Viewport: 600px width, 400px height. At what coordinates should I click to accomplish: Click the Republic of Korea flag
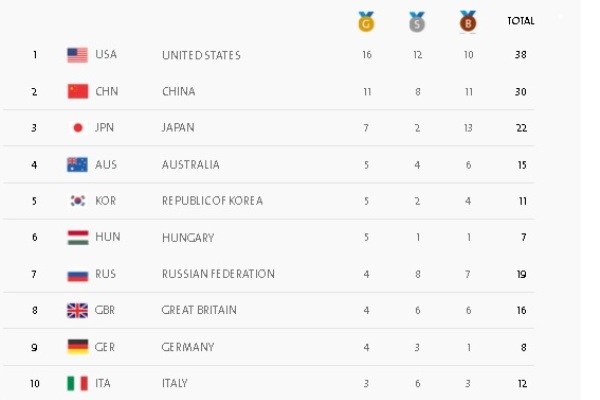[x=78, y=201]
